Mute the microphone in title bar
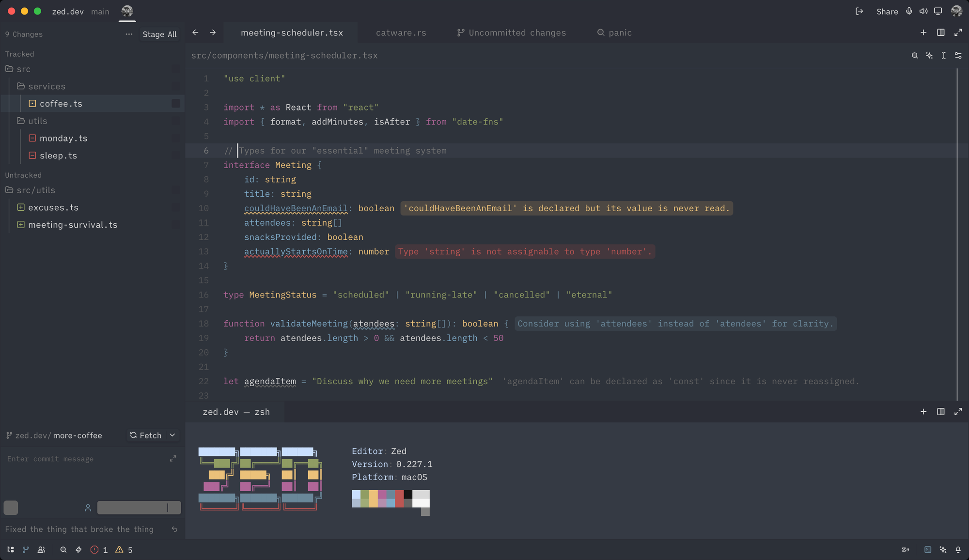Image resolution: width=969 pixels, height=560 pixels. [x=909, y=11]
